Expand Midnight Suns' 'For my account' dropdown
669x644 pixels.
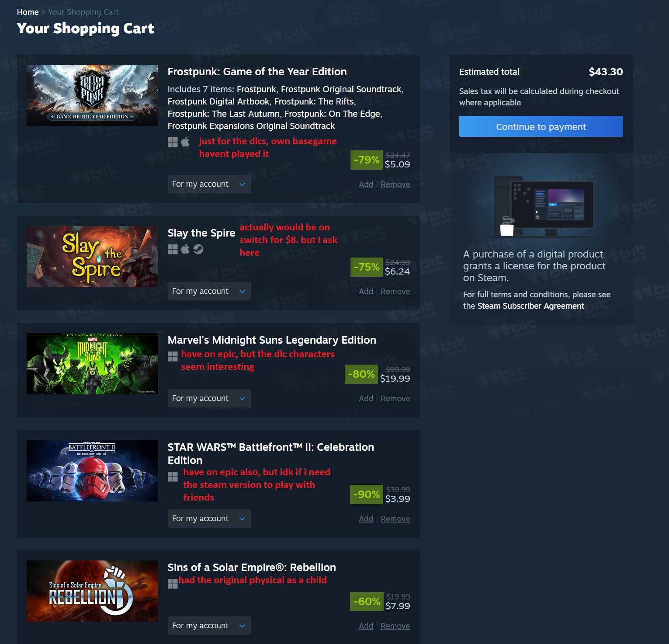(209, 398)
